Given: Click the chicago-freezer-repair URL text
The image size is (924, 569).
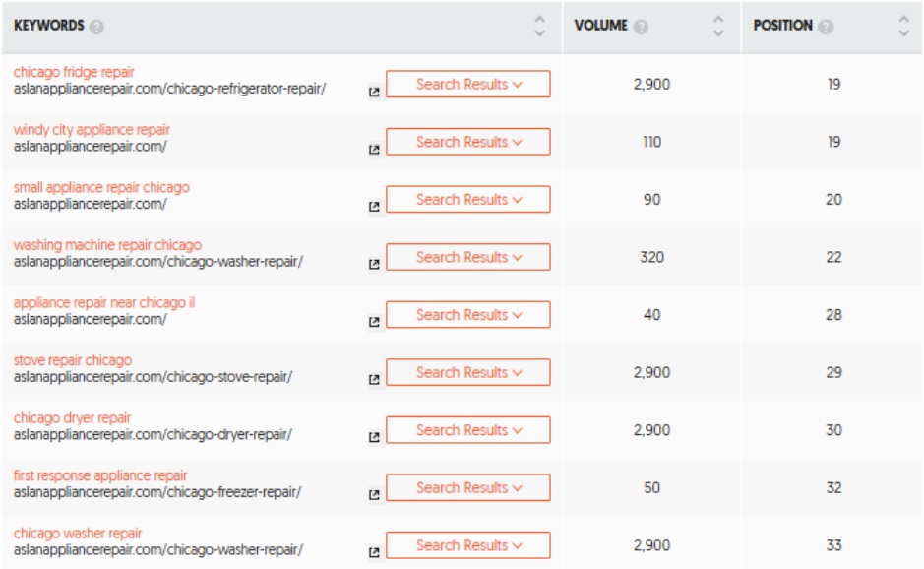Looking at the screenshot, I should (157, 492).
